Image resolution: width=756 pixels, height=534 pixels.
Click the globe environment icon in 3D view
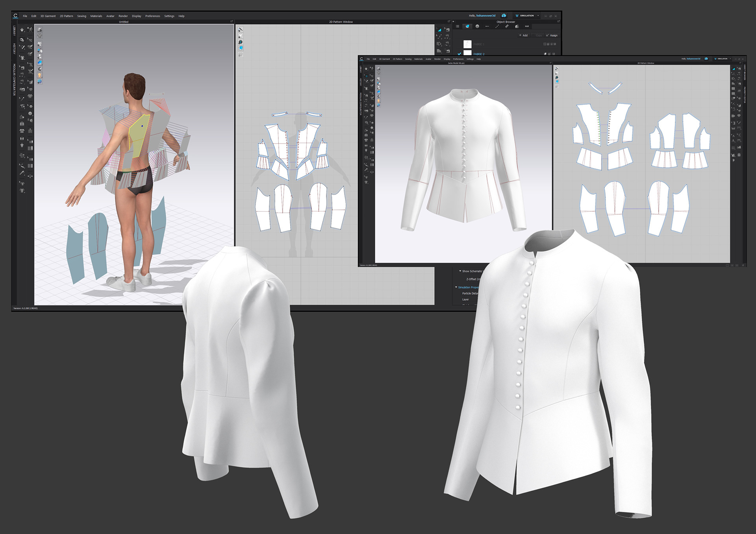point(40,81)
